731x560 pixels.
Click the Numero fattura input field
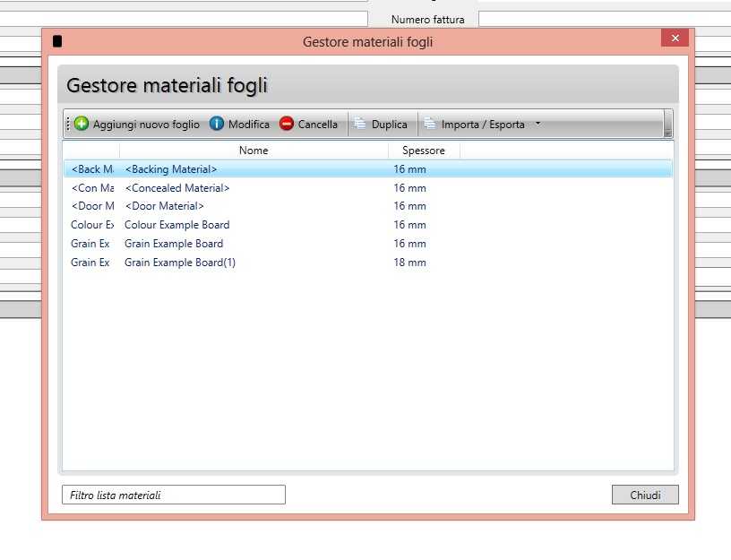604,19
